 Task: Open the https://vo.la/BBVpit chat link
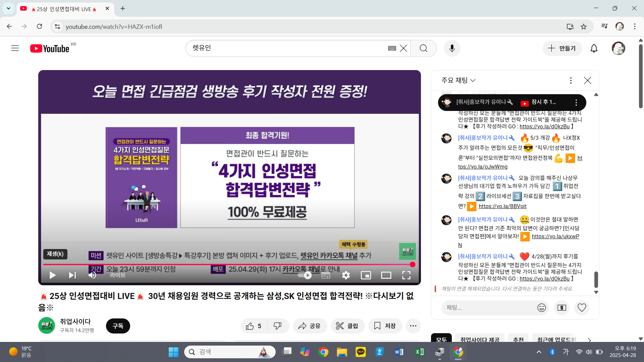(x=502, y=206)
